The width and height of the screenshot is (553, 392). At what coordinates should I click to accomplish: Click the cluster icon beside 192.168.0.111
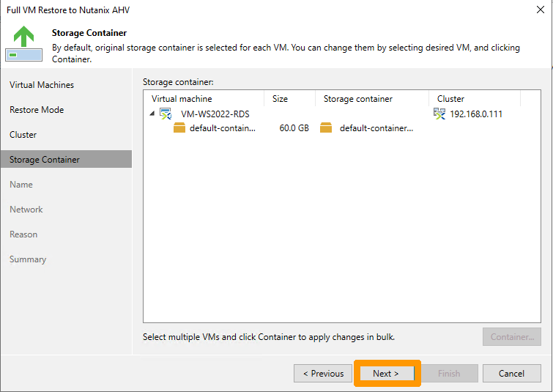(439, 114)
